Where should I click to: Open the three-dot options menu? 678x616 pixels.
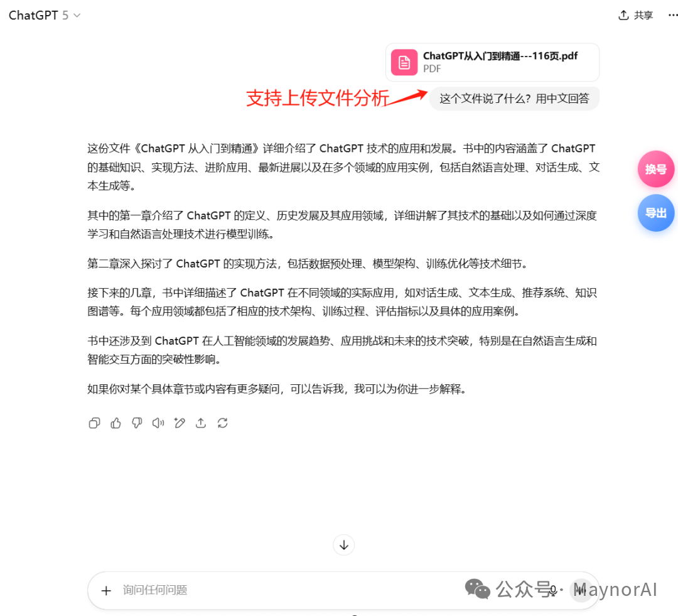click(x=672, y=14)
